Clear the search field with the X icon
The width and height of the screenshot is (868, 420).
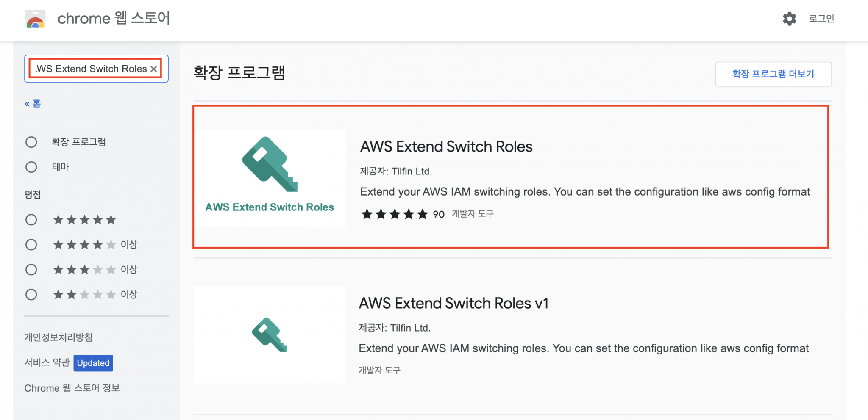(153, 69)
